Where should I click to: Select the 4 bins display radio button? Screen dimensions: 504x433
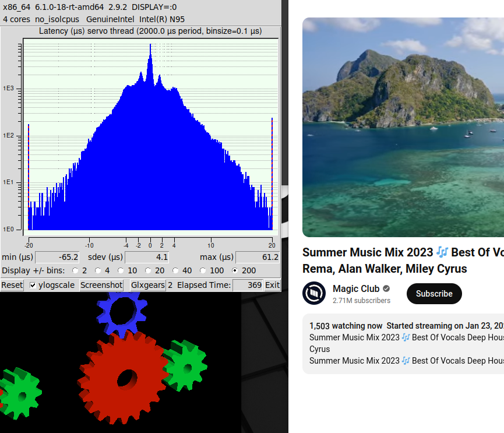(x=98, y=270)
